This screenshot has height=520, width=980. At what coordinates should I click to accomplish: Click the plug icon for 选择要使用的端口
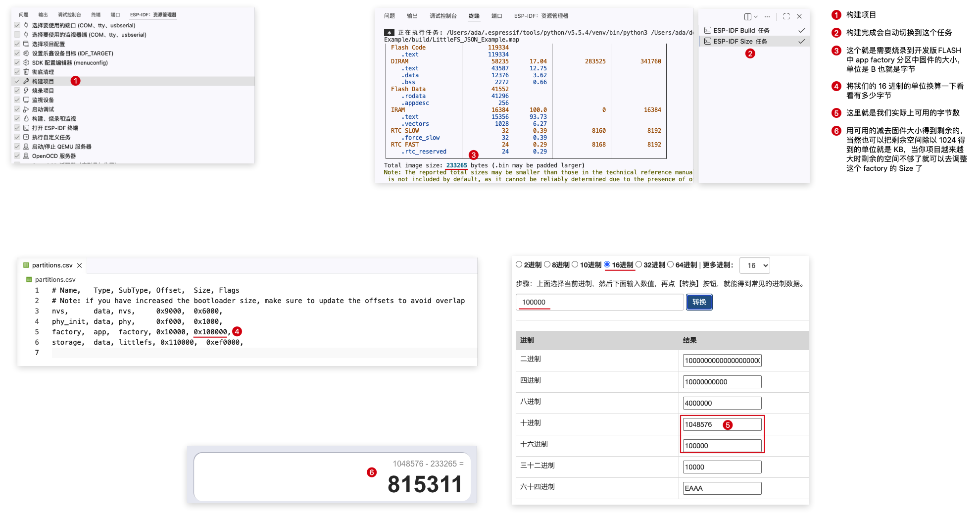tap(26, 25)
